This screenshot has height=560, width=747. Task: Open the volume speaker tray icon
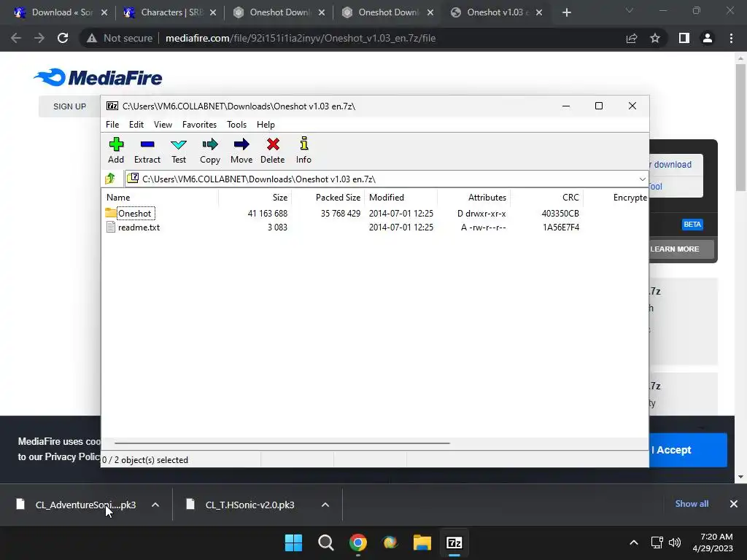(675, 542)
